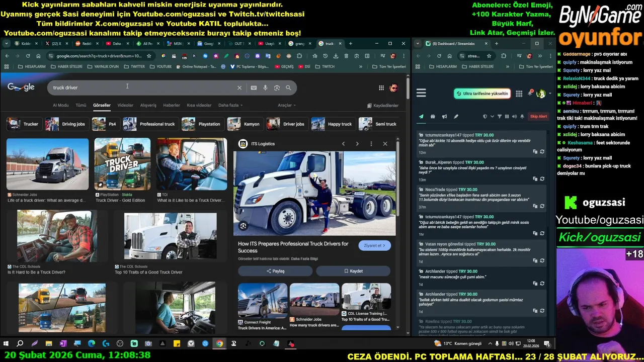The image size is (644, 362).
Task: Close ITS Logistics image preview panel
Action: [x=385, y=144]
